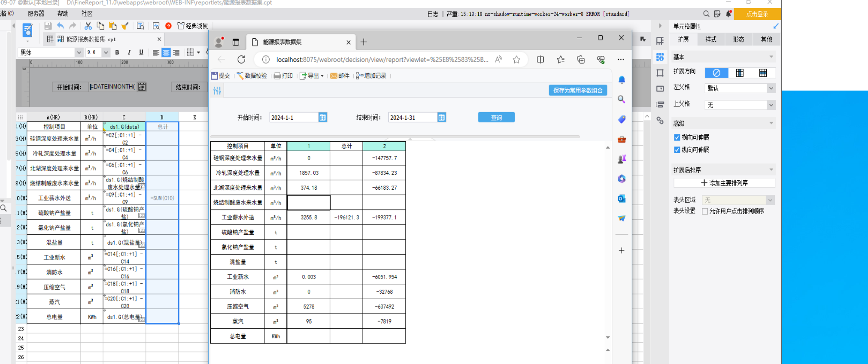
Task: Open the 左父格 dropdown
Action: click(x=771, y=88)
